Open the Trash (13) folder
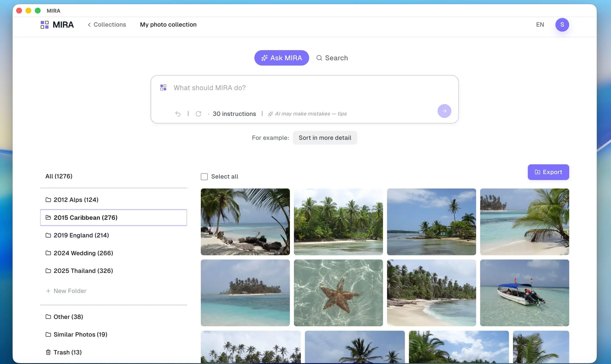The height and width of the screenshot is (364, 611). click(113, 352)
